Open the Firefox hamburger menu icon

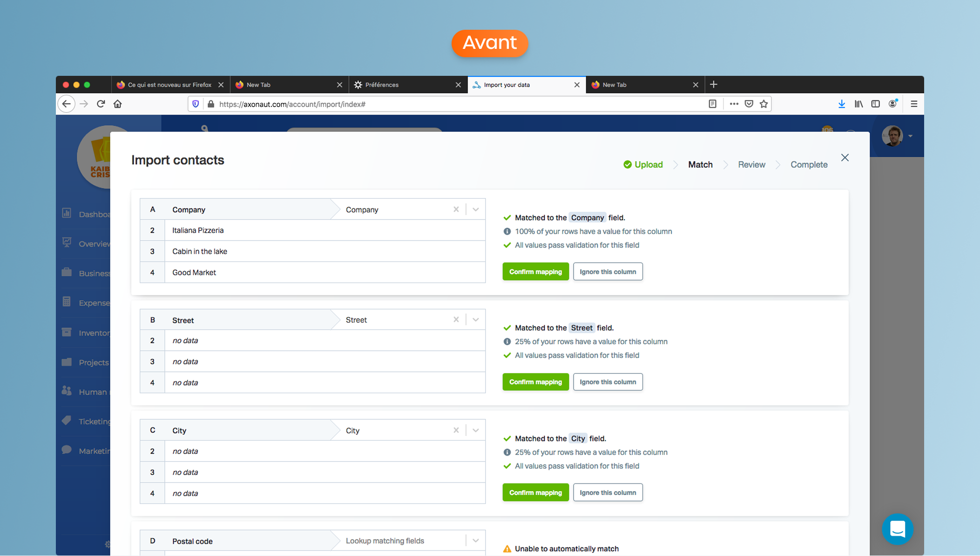[x=913, y=104]
